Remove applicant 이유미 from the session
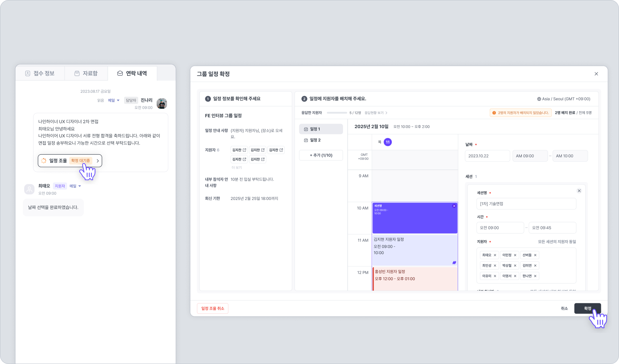 point(495,276)
